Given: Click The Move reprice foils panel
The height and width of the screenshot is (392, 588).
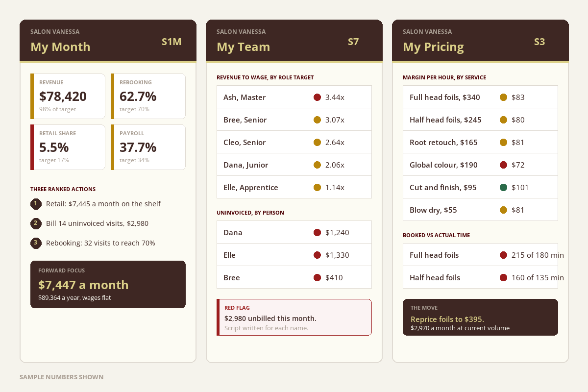Looking at the screenshot, I should point(480,317).
